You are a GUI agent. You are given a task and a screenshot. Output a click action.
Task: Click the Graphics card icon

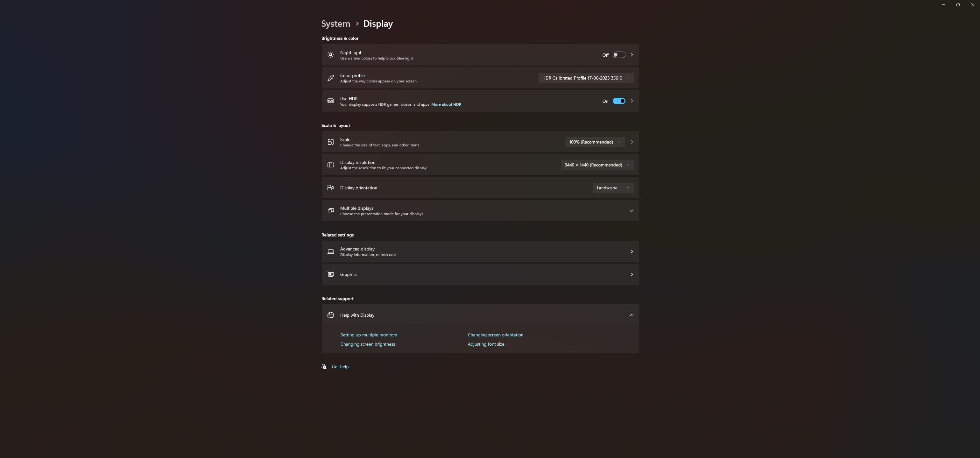pyautogui.click(x=331, y=274)
